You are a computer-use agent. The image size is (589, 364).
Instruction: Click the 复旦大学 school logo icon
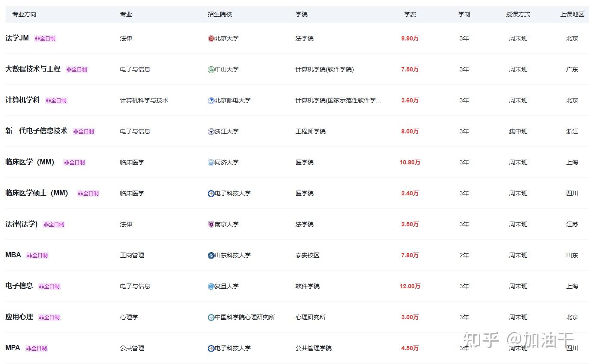(211, 287)
